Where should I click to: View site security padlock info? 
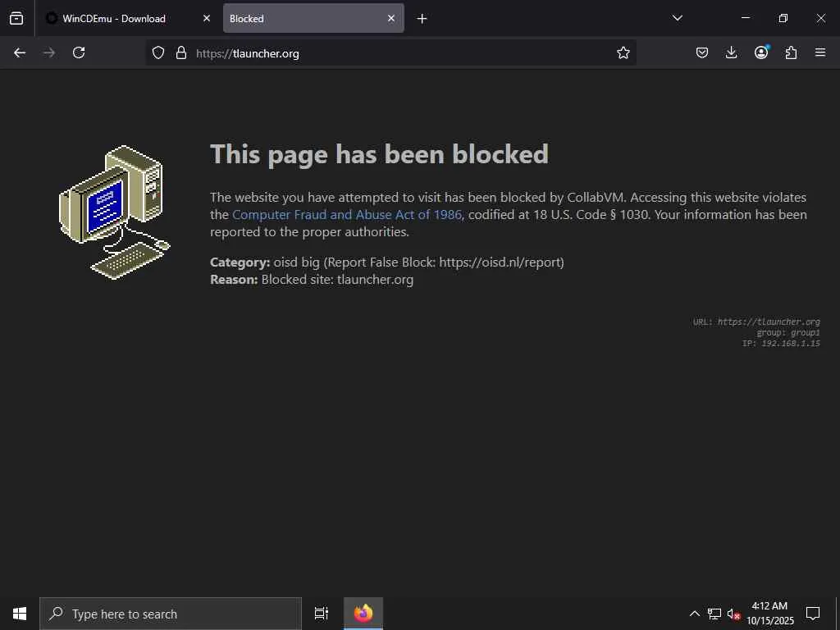point(181,52)
